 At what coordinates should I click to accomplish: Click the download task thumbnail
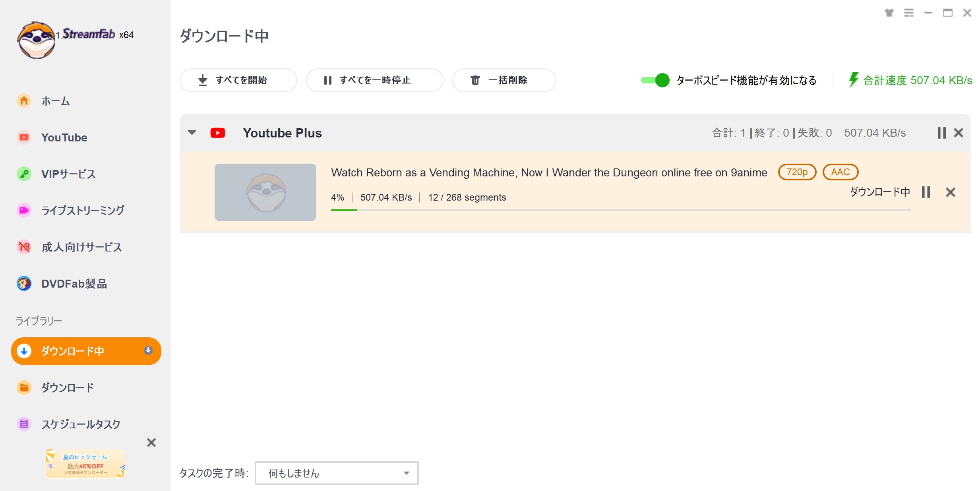[265, 192]
